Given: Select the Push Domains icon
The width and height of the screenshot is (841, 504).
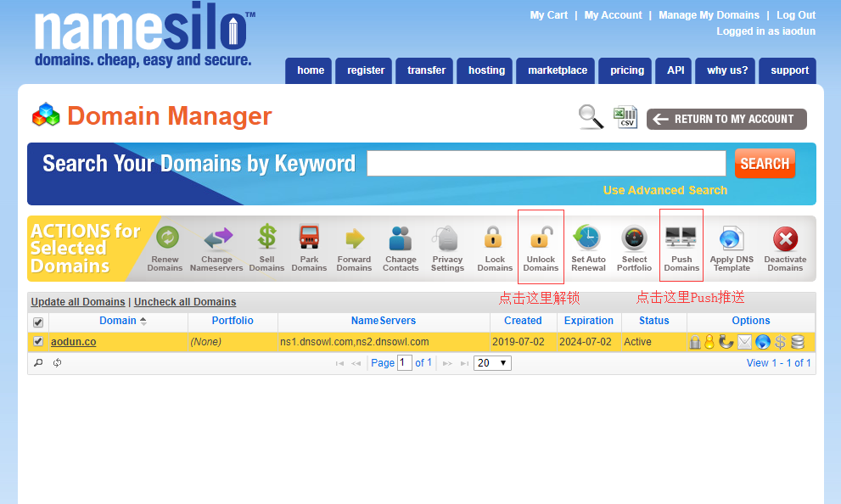Looking at the screenshot, I should [x=681, y=238].
